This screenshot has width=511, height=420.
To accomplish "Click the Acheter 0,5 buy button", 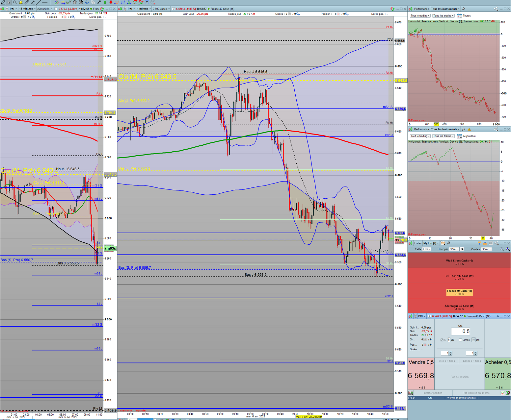I will click(x=498, y=374).
